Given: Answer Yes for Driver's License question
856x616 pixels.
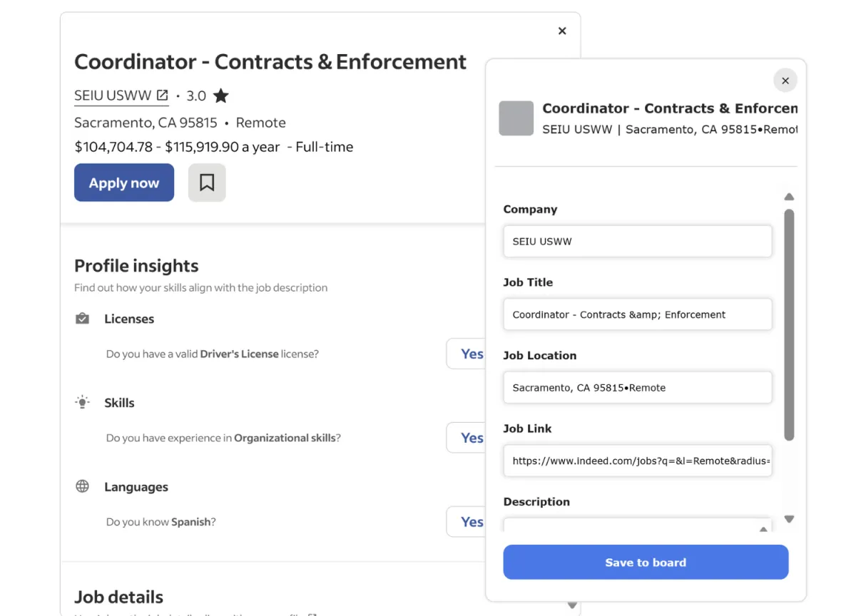Looking at the screenshot, I should tap(467, 354).
